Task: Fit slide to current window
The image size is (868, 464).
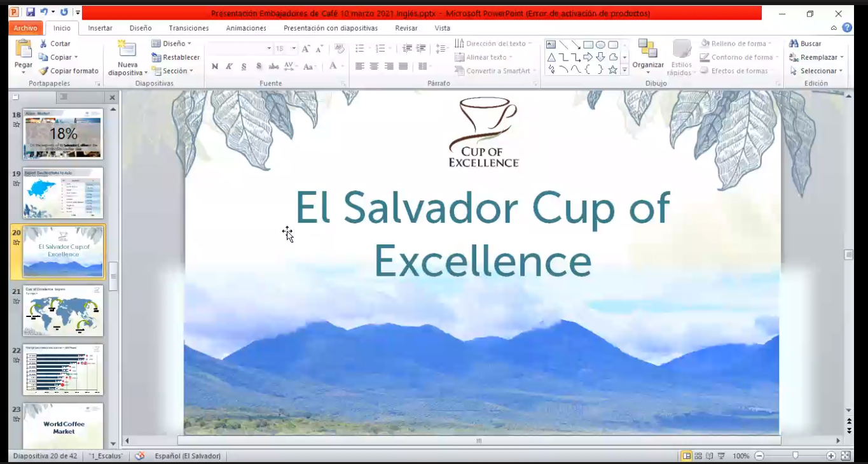Action: pos(845,456)
